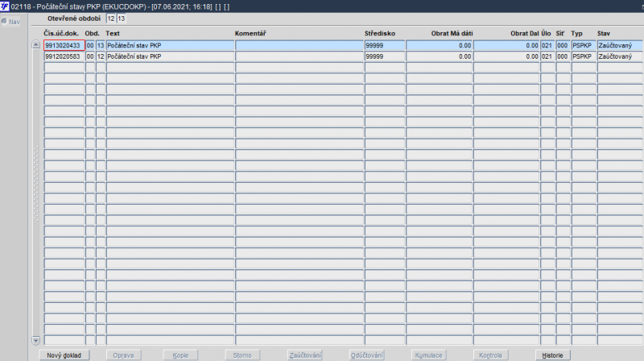The height and width of the screenshot is (361, 644).
Task: Click the Kopie button
Action: tap(180, 355)
